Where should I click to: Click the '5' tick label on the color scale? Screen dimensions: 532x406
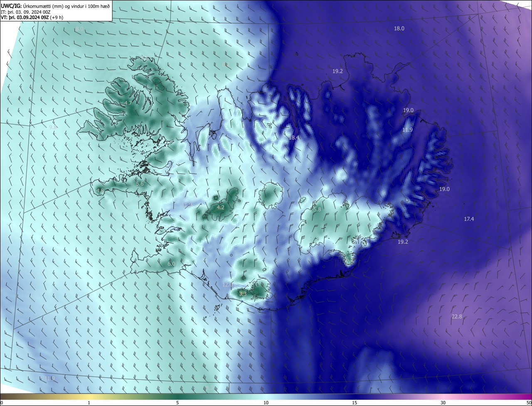[177, 403]
